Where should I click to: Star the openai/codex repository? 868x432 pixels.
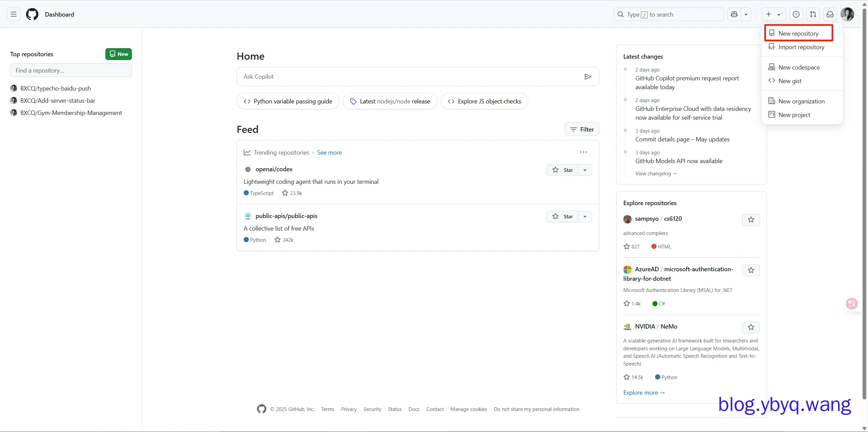click(x=562, y=170)
